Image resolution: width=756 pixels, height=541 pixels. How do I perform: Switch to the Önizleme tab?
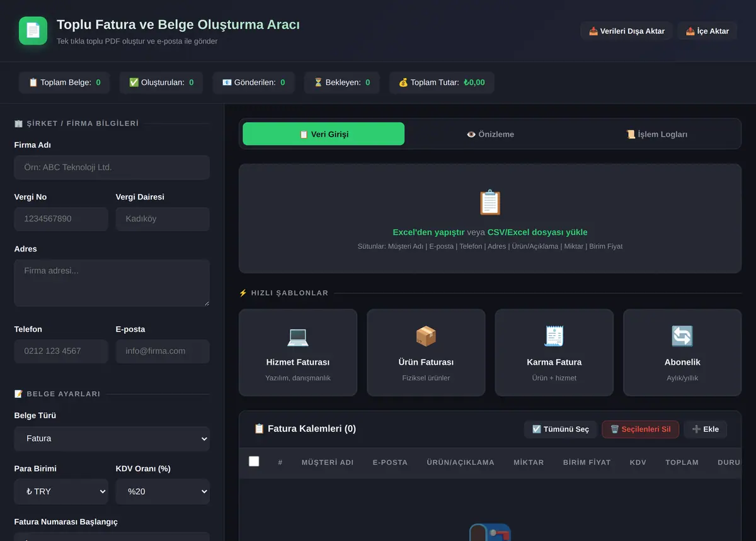pos(490,134)
